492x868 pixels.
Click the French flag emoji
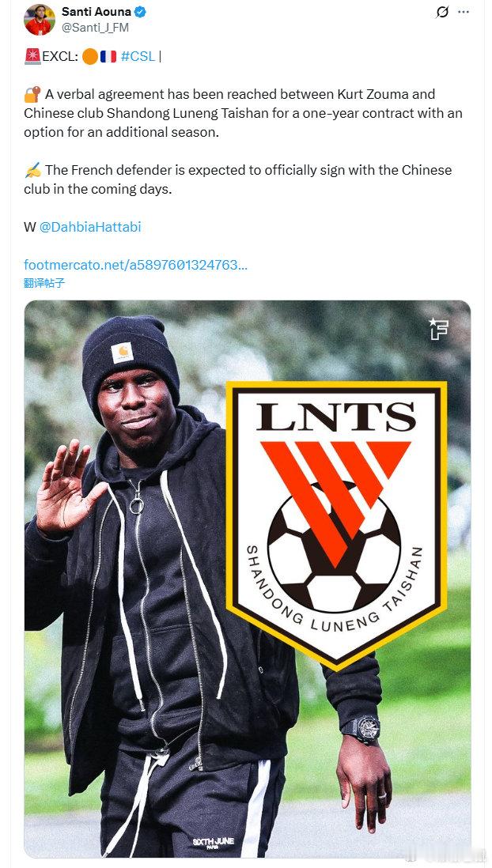point(108,56)
